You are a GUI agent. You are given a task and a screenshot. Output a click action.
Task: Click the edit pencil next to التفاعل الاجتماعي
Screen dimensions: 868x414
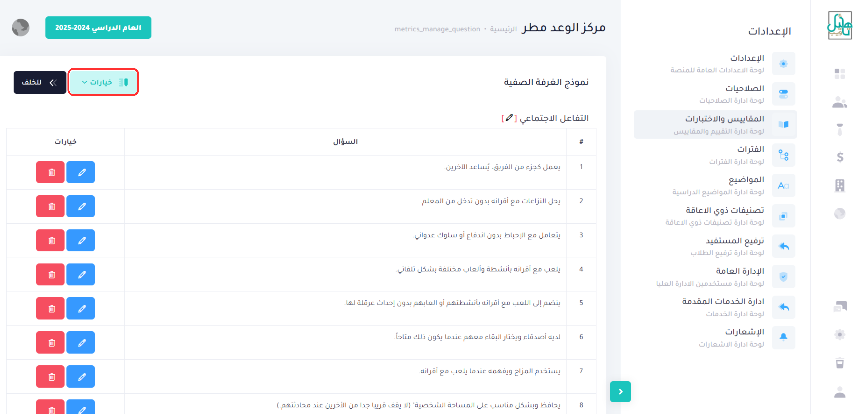pos(509,118)
